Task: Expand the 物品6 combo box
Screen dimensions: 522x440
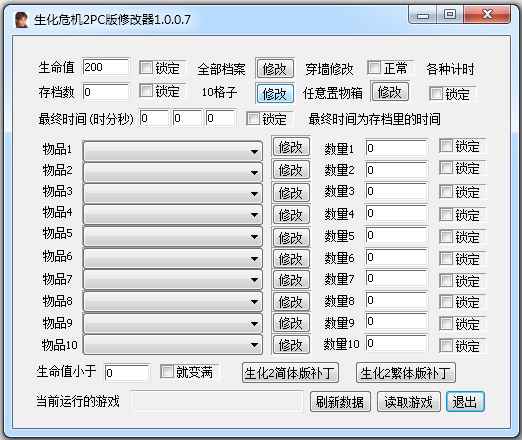Action: (173, 258)
